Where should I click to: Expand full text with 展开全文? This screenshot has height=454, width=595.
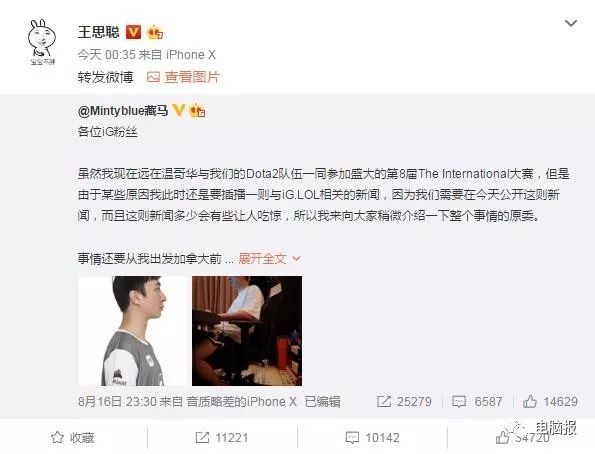(x=262, y=259)
